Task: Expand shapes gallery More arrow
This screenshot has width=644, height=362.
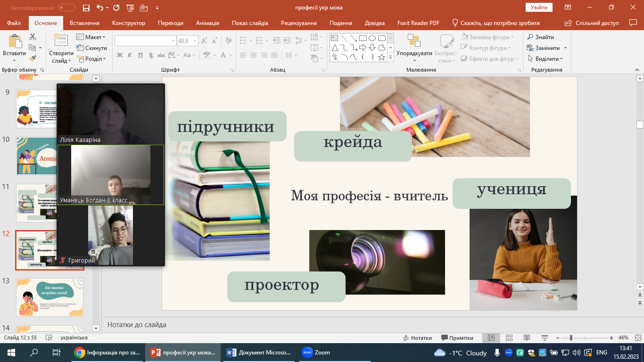Action: [x=390, y=57]
